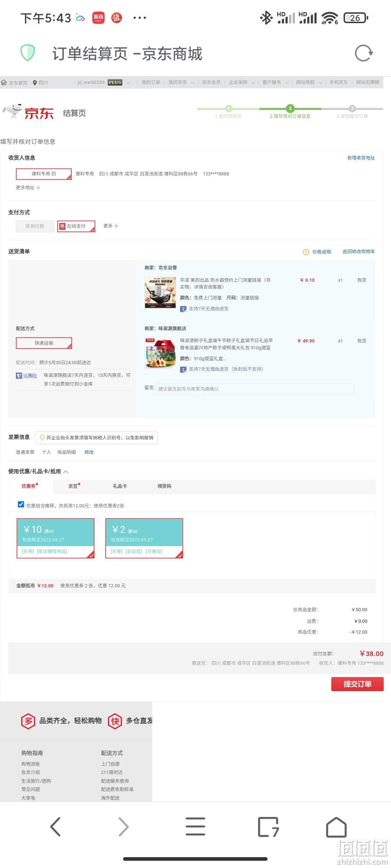Click checkout progress step 2 marker

290,108
